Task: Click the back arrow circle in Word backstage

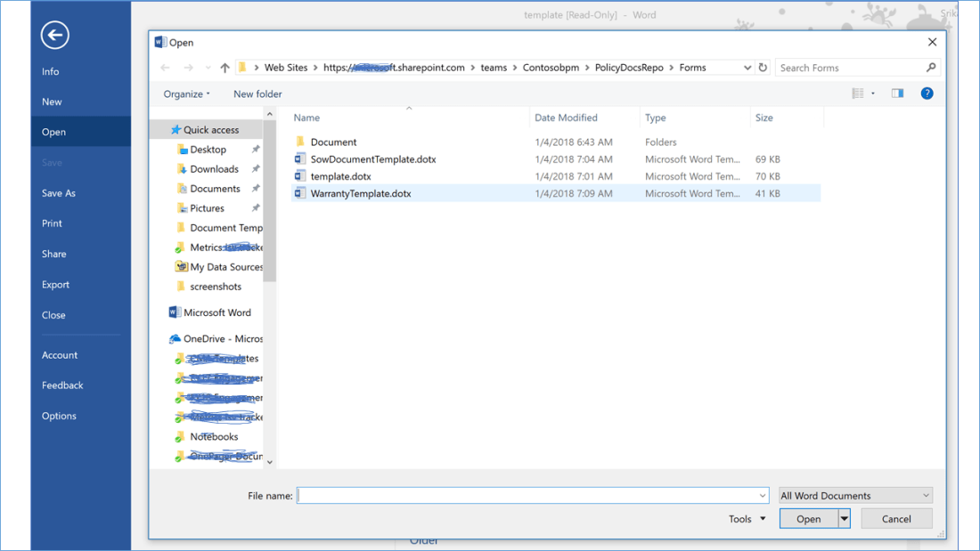Action: [x=54, y=36]
